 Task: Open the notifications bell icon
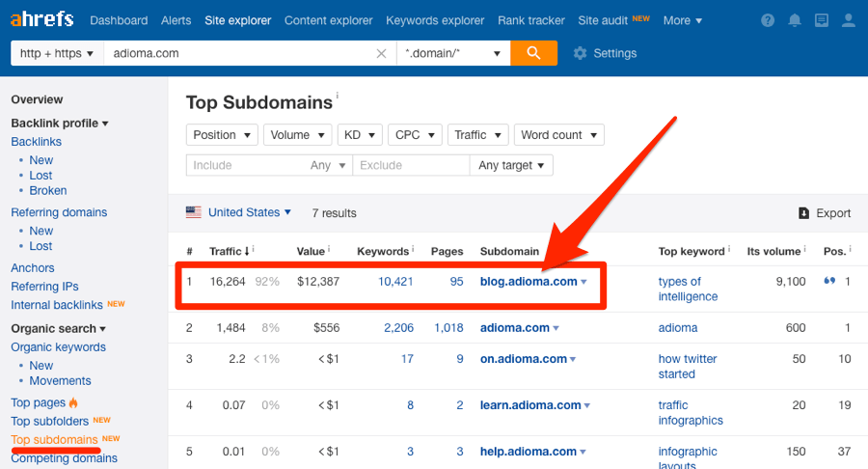[795, 20]
